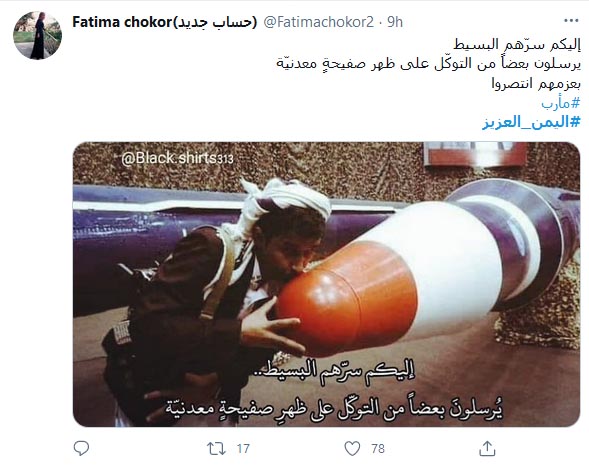This screenshot has width=589, height=468.
Task: View the like count of 78
Action: click(378, 448)
